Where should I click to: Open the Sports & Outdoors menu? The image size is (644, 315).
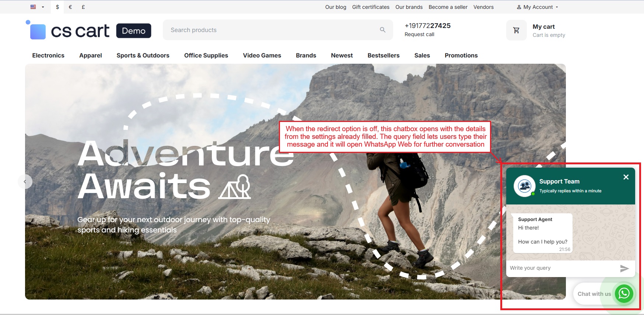pyautogui.click(x=143, y=55)
